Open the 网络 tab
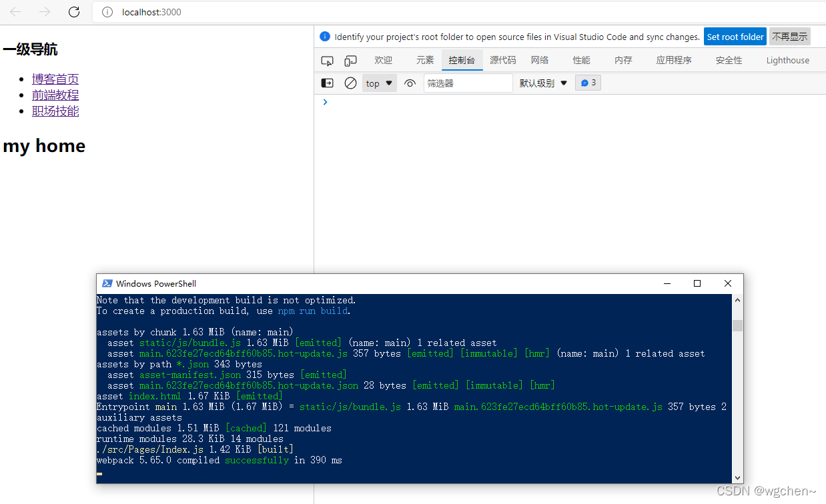Screen dimensions: 826x504 pyautogui.click(x=540, y=60)
